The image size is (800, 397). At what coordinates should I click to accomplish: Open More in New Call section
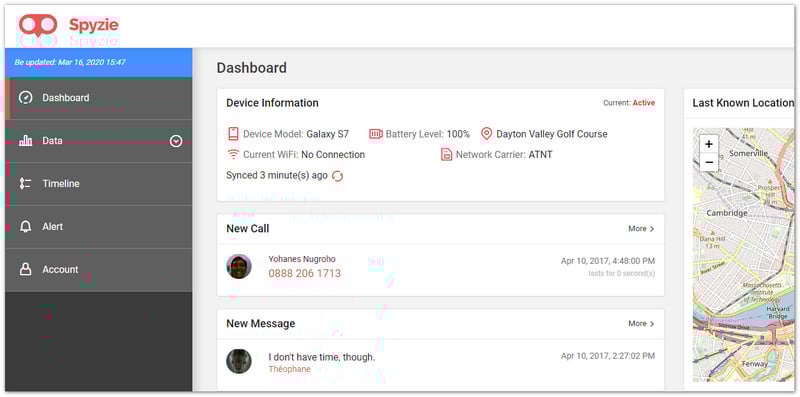(x=641, y=229)
